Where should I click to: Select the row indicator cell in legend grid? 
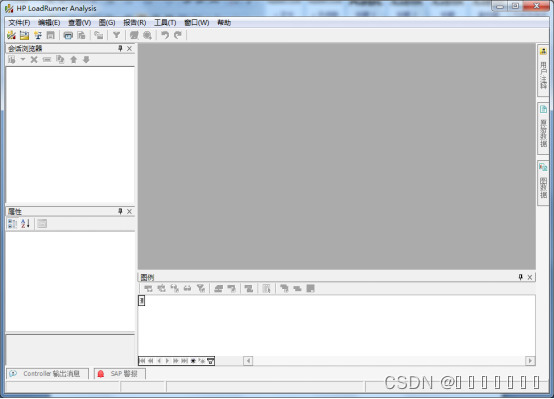coord(142,300)
